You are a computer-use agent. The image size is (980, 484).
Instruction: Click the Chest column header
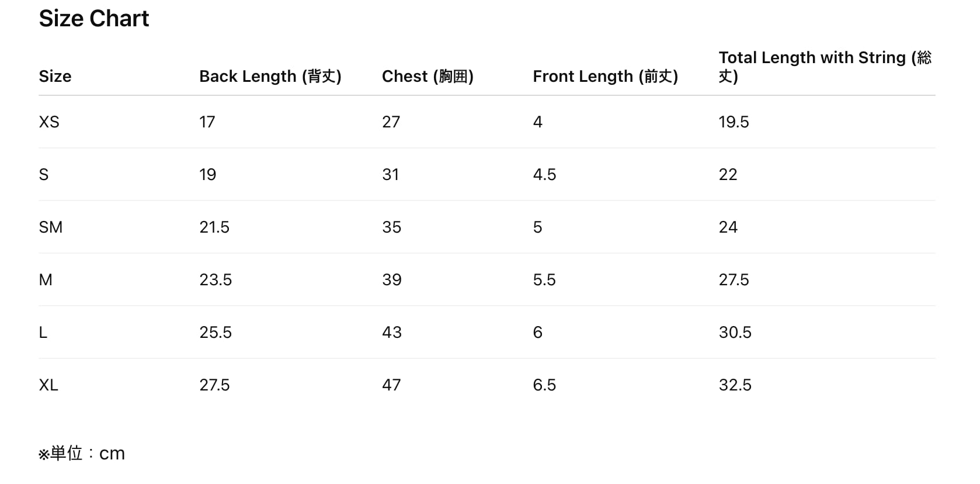click(427, 77)
